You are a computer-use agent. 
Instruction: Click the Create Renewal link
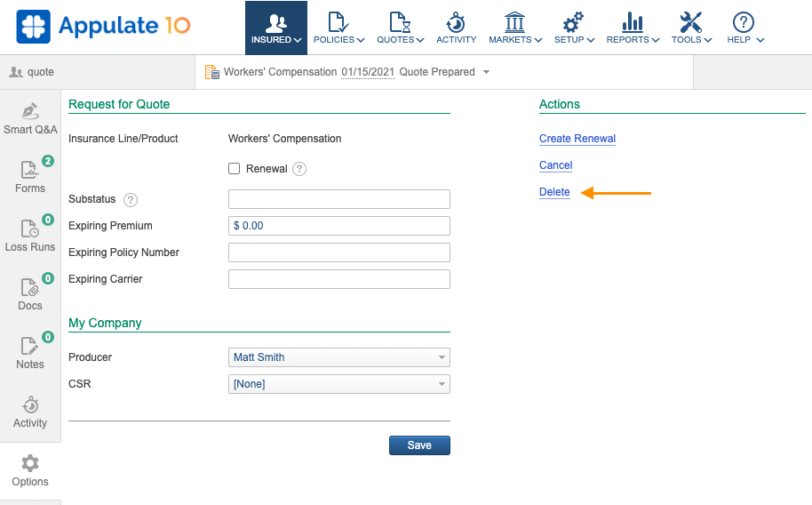pos(577,139)
